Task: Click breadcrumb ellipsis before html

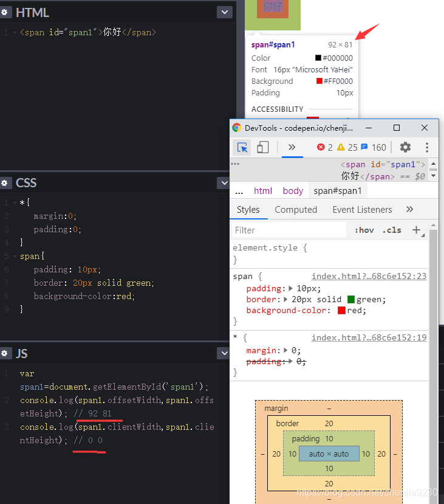Action: click(239, 192)
